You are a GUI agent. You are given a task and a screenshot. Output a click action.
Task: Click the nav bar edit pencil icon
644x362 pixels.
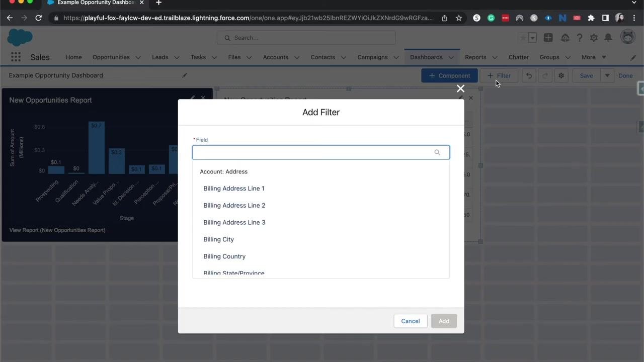point(633,57)
